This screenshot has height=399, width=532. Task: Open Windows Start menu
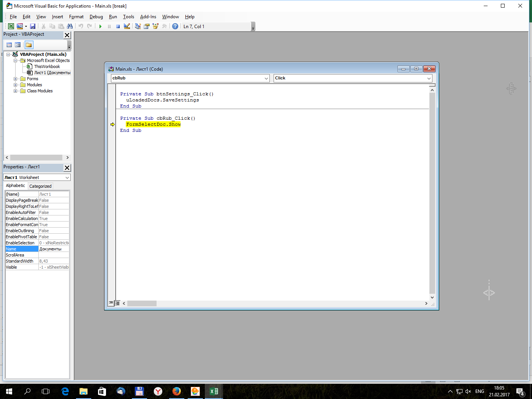[9, 391]
